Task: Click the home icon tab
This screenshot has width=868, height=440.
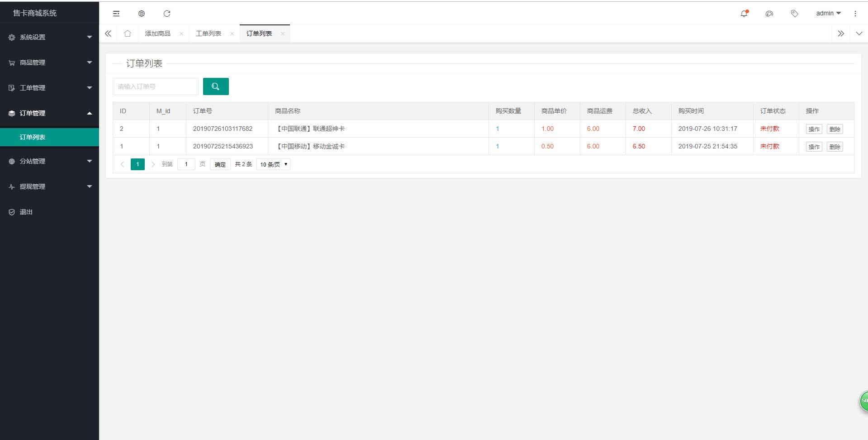Action: pyautogui.click(x=128, y=33)
